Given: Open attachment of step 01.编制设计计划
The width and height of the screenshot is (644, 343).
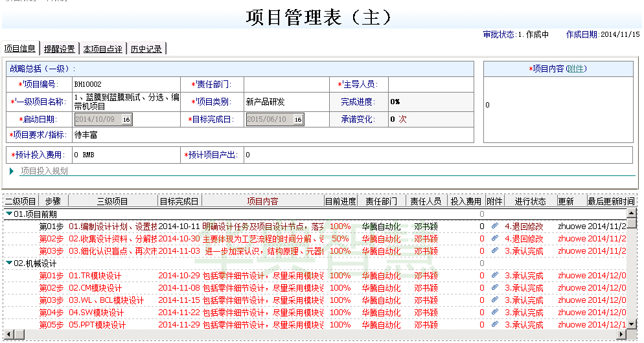Looking at the screenshot, I should point(495,226).
